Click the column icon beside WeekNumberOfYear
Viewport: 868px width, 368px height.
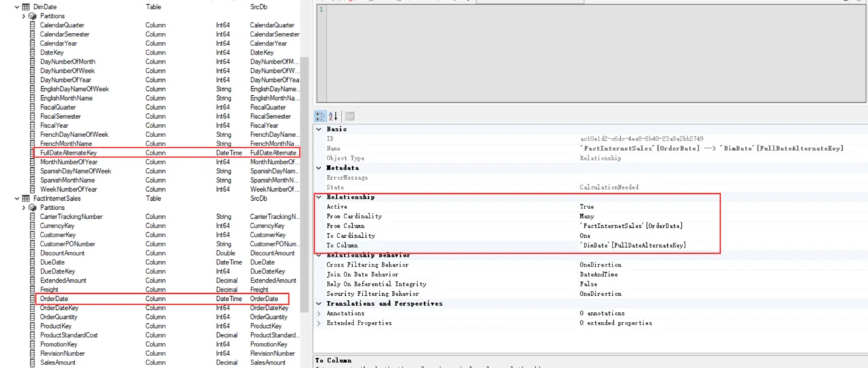pos(32,189)
